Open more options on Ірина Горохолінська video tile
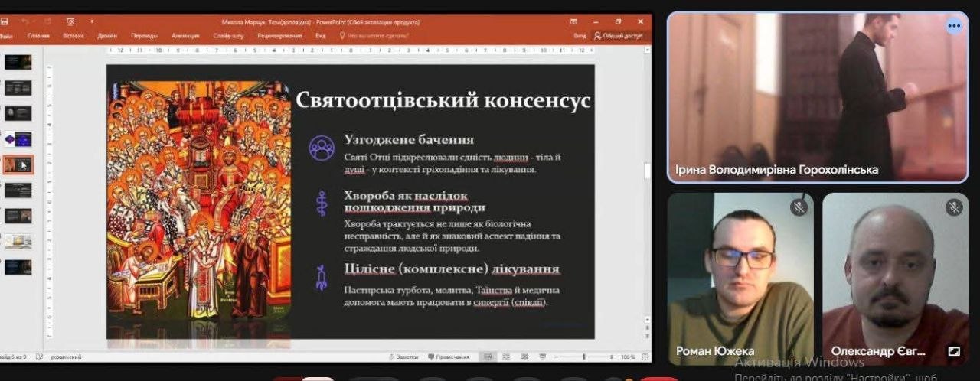Screen dimensions: 980x381 pyautogui.click(x=954, y=25)
